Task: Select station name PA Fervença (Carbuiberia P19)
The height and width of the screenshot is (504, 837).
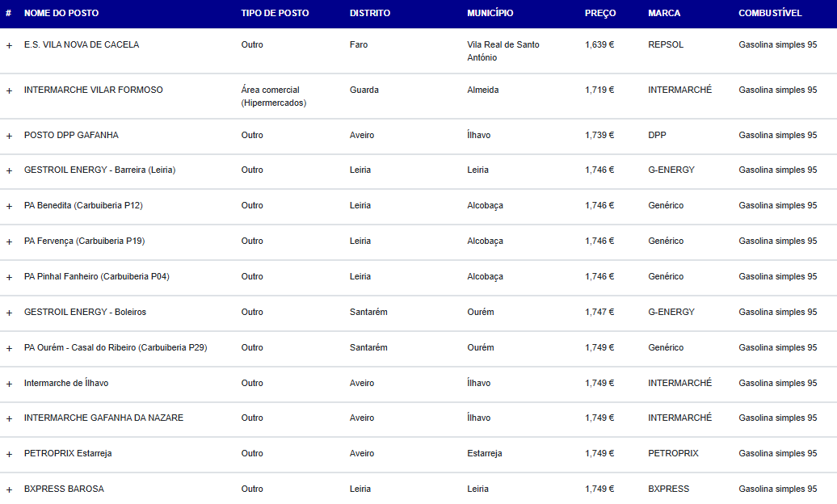Action: coord(84,241)
